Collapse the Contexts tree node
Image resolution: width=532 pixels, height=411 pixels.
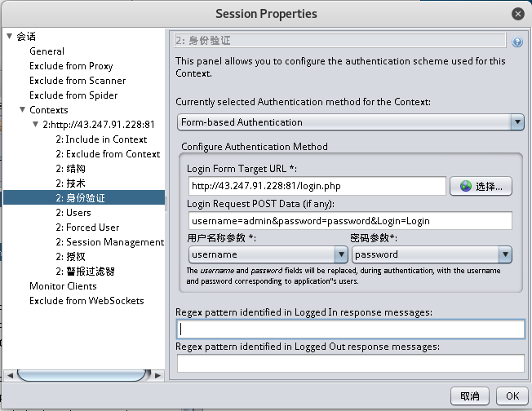22,109
